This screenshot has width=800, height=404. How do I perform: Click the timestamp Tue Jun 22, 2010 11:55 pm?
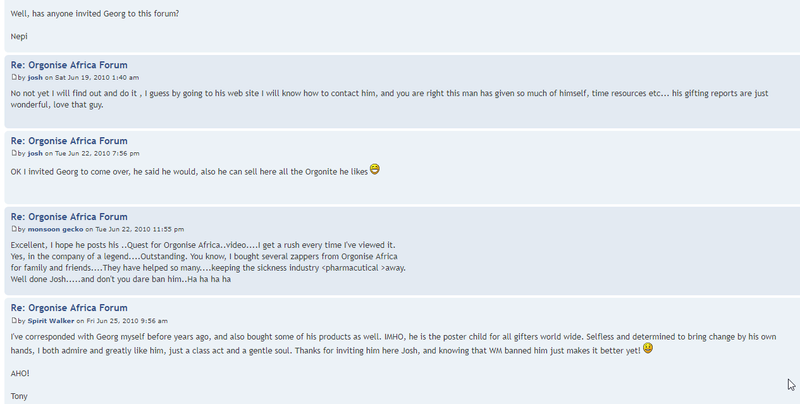point(140,229)
